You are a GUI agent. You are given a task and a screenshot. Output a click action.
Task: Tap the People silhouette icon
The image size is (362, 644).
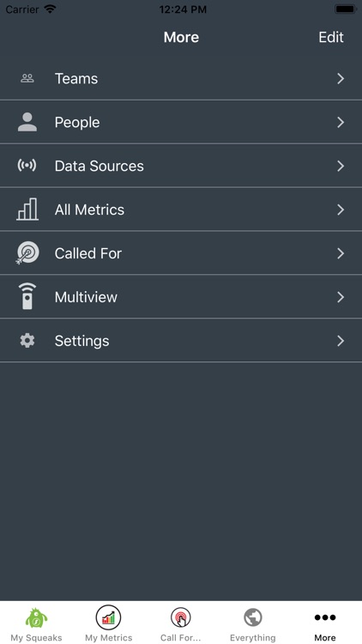coord(27,122)
